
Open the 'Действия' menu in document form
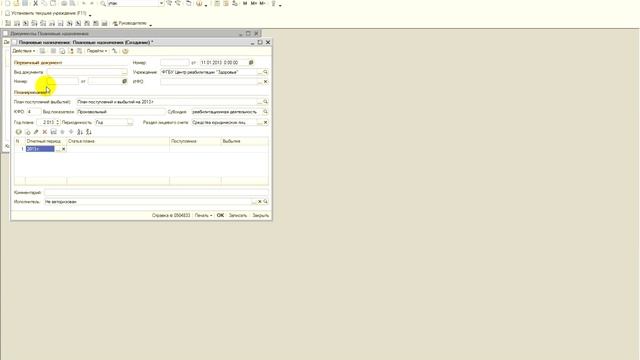coord(23,51)
